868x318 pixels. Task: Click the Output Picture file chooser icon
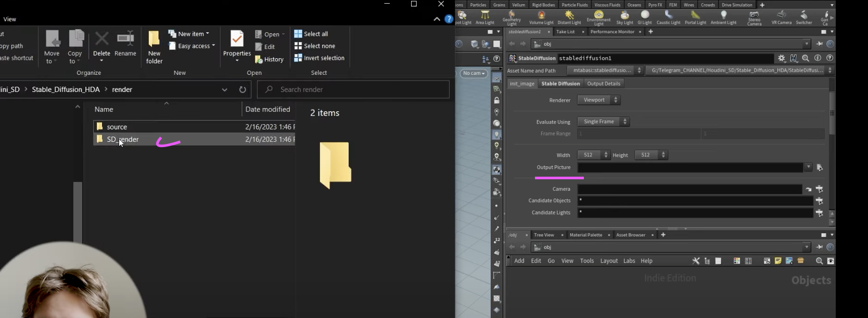pos(820,167)
